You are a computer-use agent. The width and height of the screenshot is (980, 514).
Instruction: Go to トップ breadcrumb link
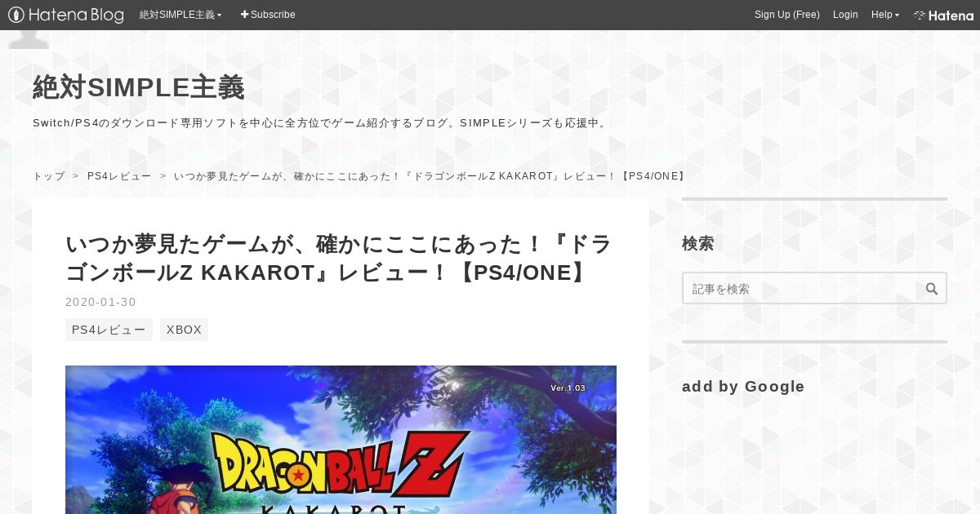point(49,176)
